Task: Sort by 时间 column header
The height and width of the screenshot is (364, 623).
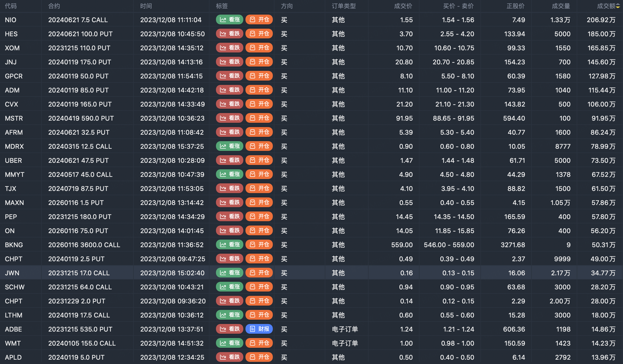Action: (x=146, y=6)
